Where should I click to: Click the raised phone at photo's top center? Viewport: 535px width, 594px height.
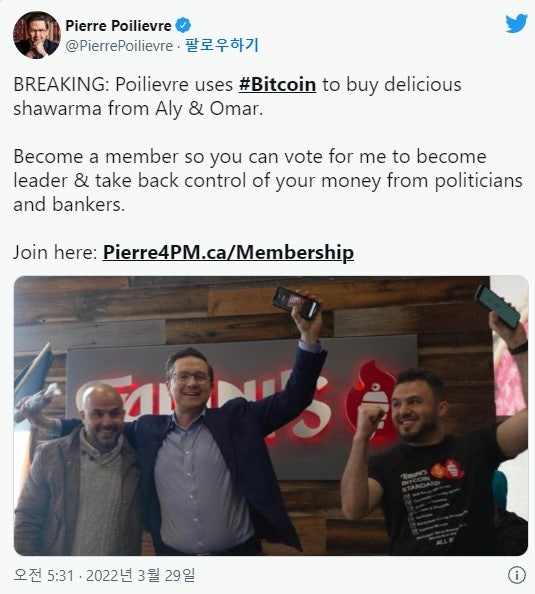[x=296, y=303]
